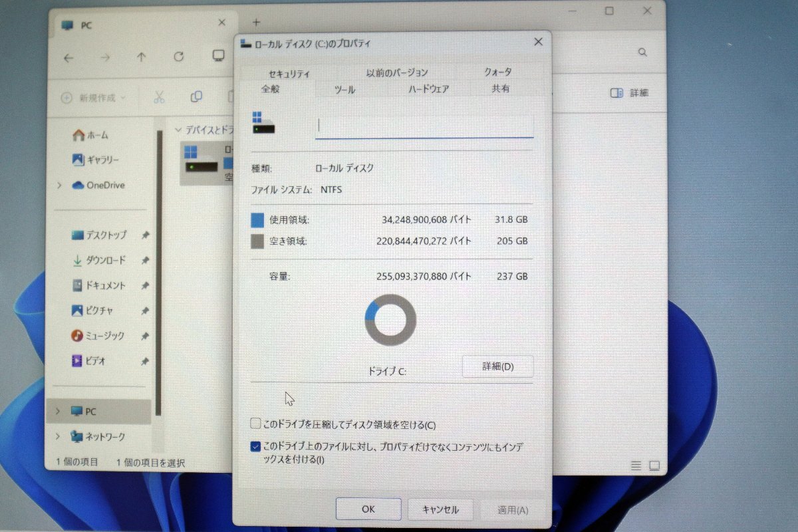Switch to セキュリティ tab

(x=289, y=74)
